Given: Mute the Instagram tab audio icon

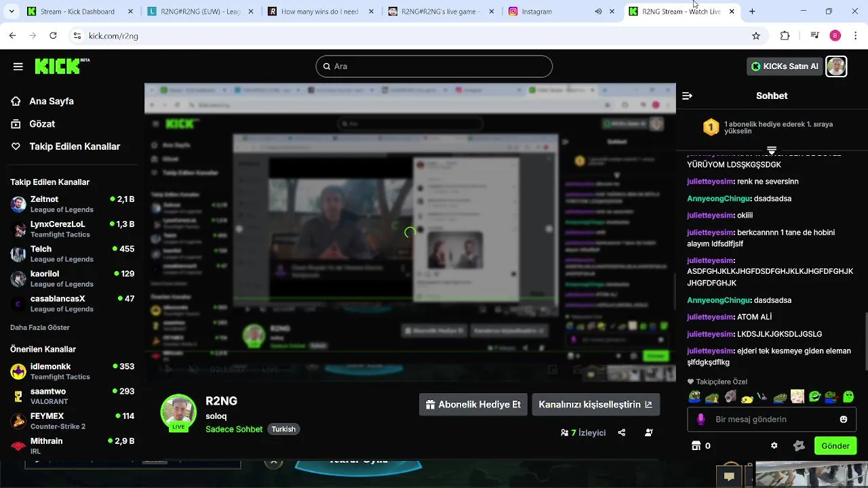Looking at the screenshot, I should click(x=598, y=12).
